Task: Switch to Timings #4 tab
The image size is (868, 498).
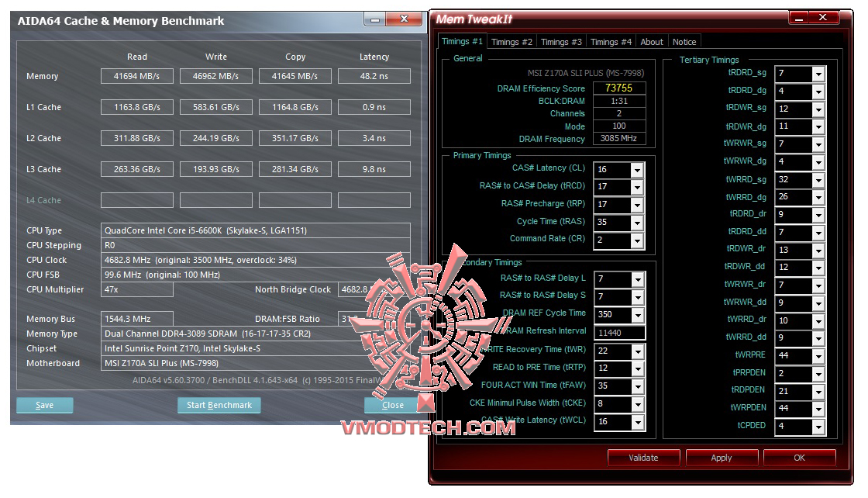Action: point(611,42)
